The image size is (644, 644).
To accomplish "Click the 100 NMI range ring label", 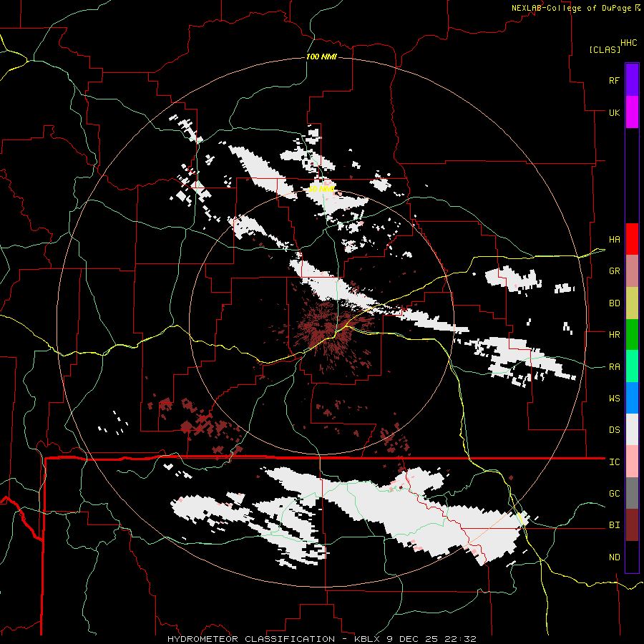I will coord(321,57).
